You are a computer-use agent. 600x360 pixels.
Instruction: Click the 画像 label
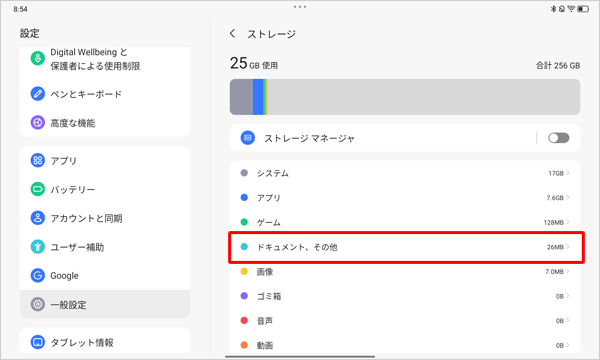pyautogui.click(x=265, y=272)
